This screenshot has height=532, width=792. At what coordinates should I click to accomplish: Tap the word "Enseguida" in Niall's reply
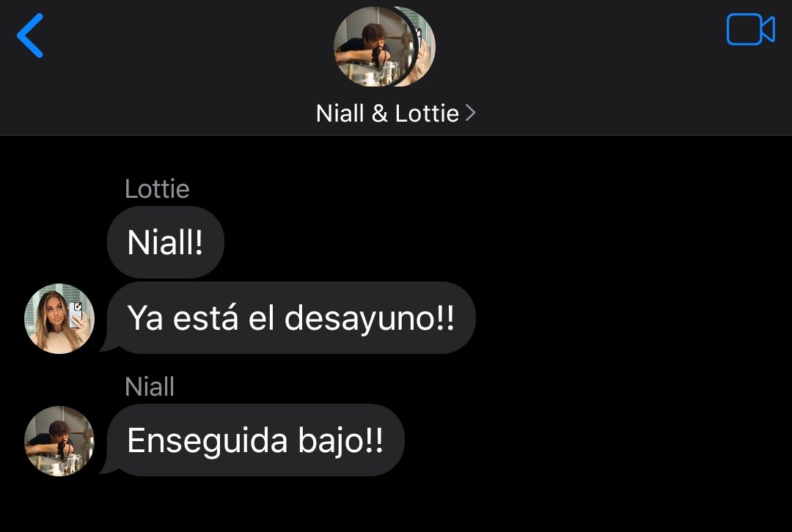[208, 441]
